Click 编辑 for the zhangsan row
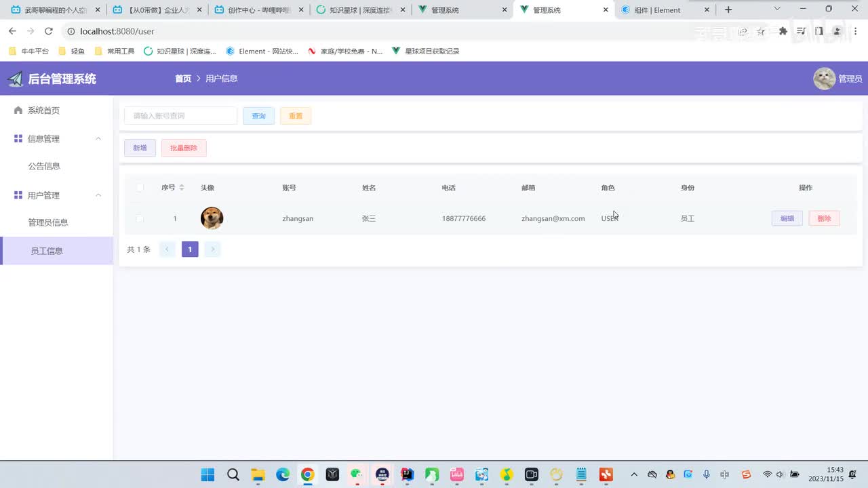 click(x=787, y=218)
